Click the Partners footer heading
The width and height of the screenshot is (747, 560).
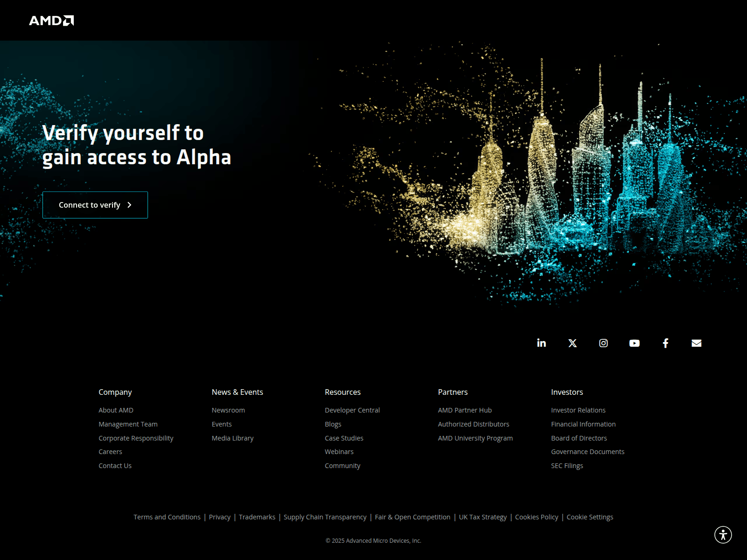pos(453,392)
